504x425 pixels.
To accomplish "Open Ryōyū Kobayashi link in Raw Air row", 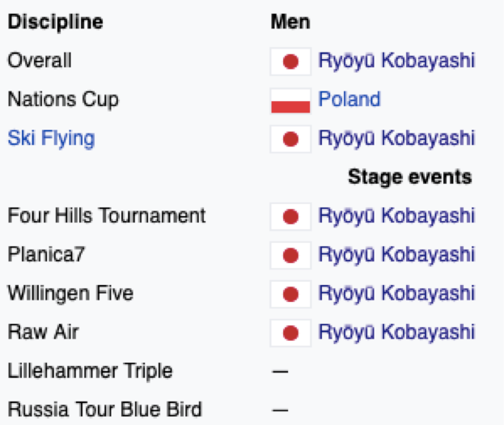I will 396,333.
